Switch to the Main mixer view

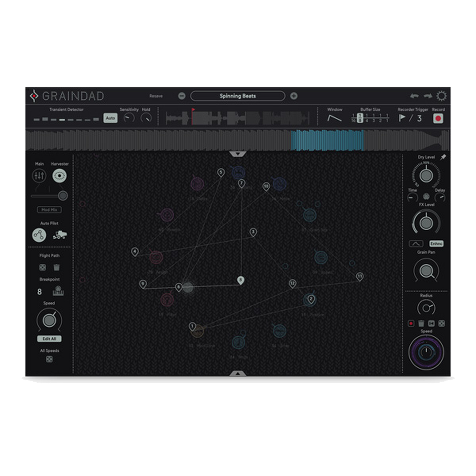click(39, 176)
